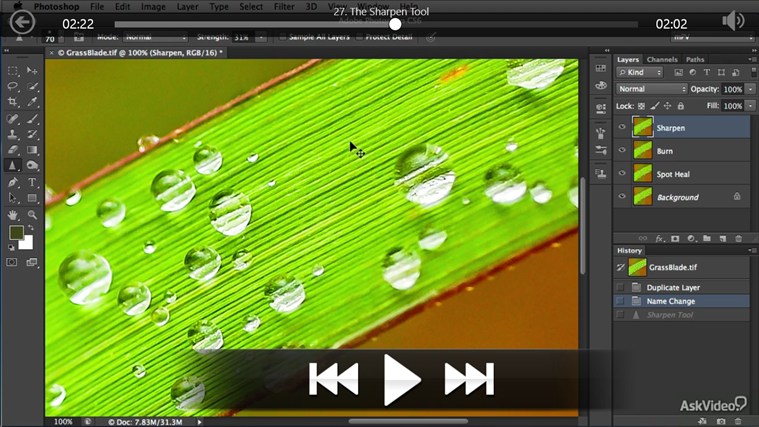Select the Pen tool
Screen dimensions: 759x427
[x=13, y=183]
